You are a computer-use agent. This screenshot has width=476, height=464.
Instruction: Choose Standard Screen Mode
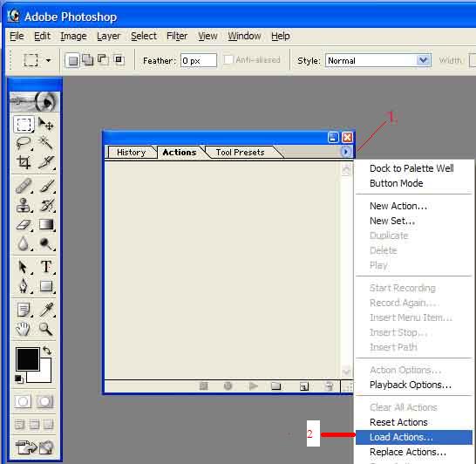[x=20, y=424]
